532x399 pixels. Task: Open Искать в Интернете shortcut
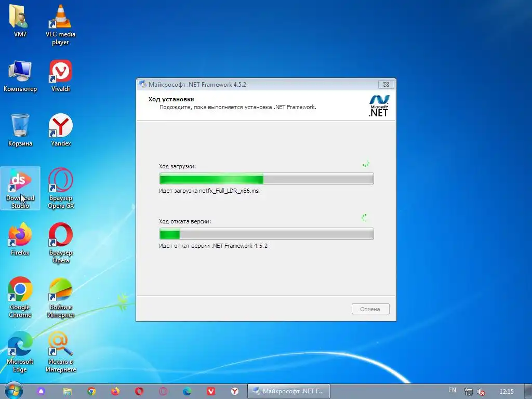click(x=60, y=352)
